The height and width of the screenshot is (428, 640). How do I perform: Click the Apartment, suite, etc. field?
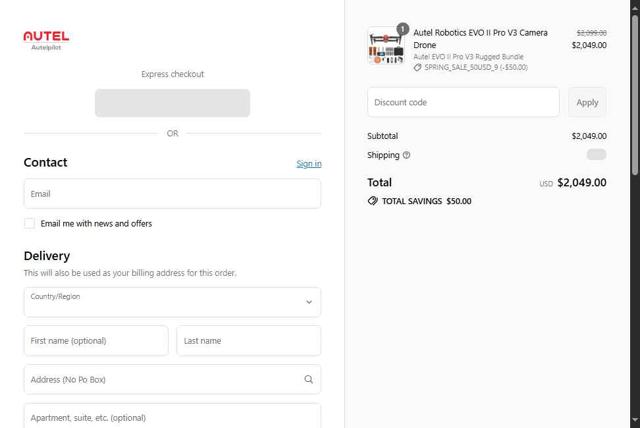point(172,416)
